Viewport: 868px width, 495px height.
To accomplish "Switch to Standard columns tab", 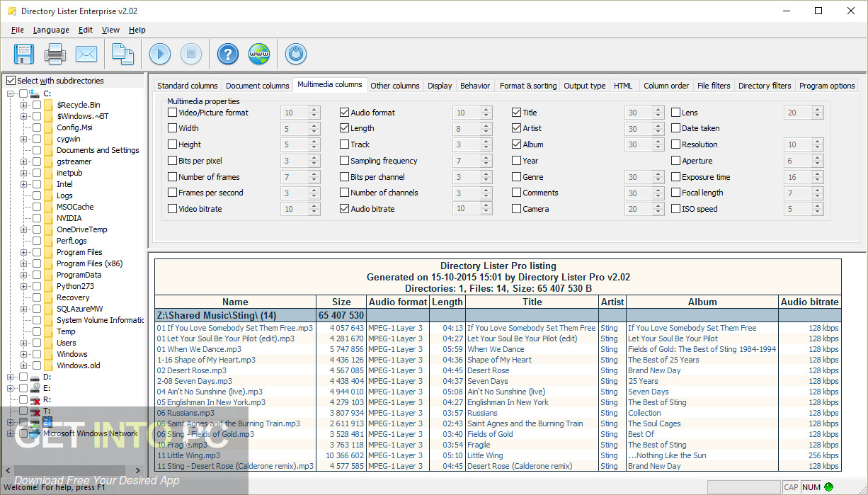I will pyautogui.click(x=188, y=86).
